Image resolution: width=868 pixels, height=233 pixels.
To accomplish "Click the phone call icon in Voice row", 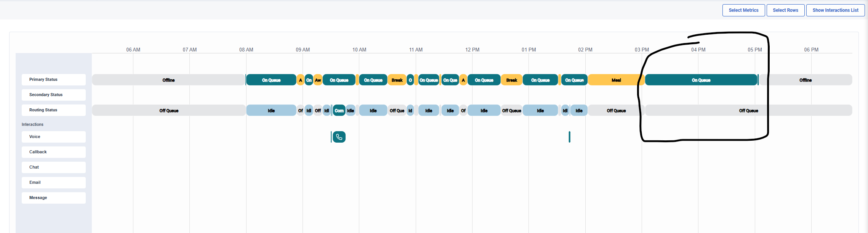I will pyautogui.click(x=339, y=137).
